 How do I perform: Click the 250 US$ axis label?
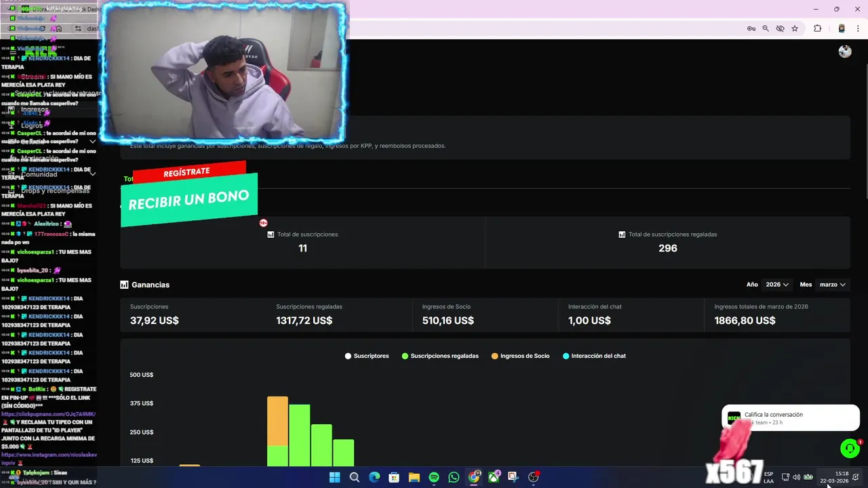tap(142, 432)
